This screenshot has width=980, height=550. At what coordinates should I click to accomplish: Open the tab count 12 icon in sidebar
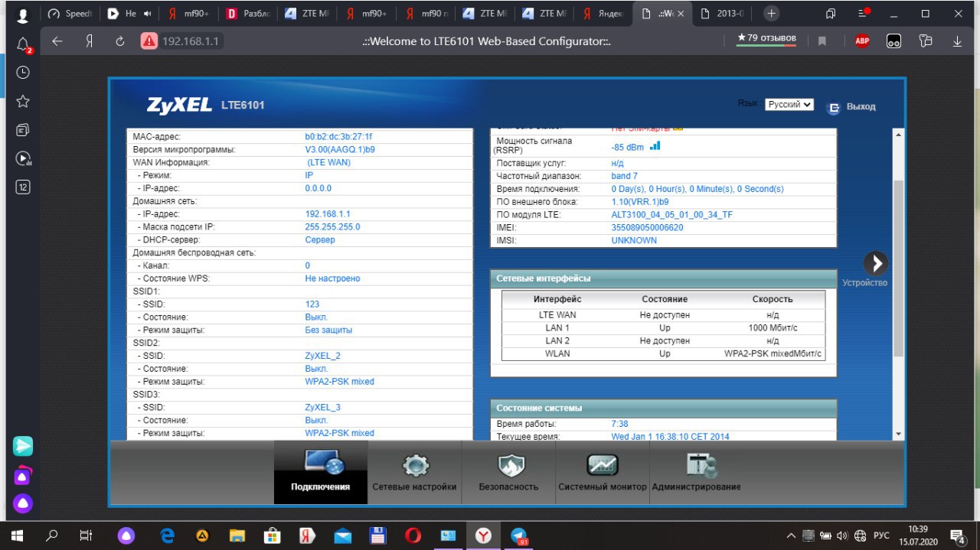point(23,187)
